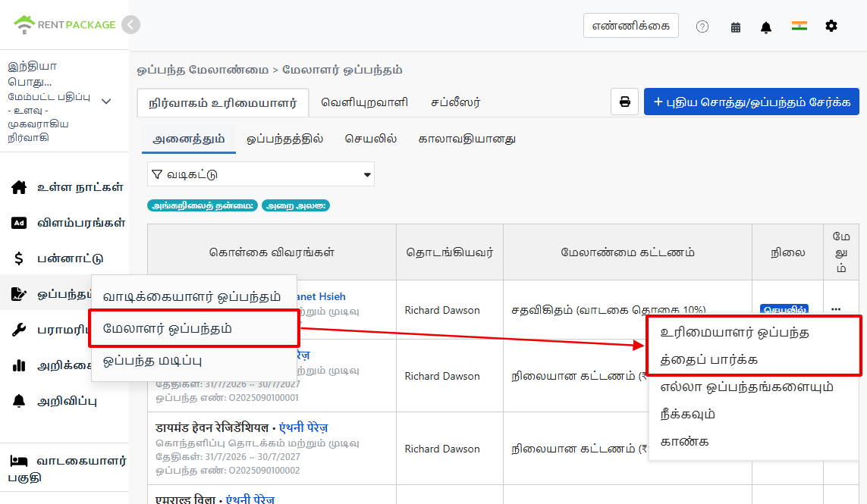Click தொடங்கியவர் column header
Screen dimensions: 867x504
[450, 252]
